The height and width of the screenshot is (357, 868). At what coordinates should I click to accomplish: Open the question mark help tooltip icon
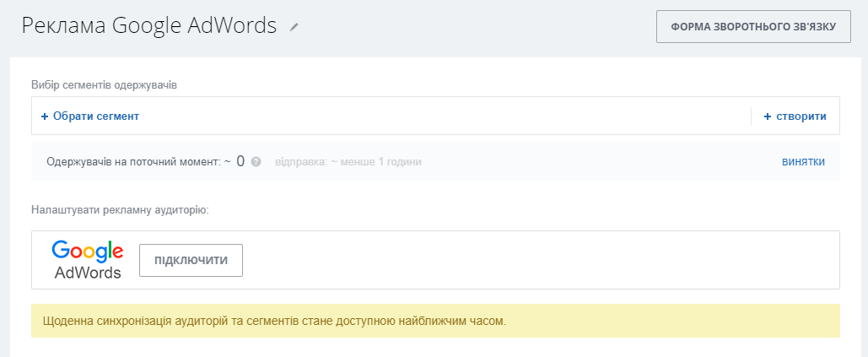coord(256,162)
